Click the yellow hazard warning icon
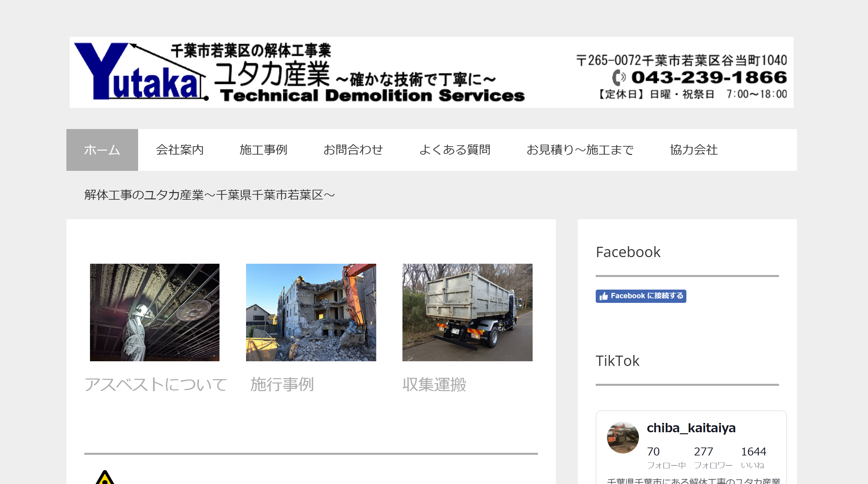868x484 pixels. point(105,477)
